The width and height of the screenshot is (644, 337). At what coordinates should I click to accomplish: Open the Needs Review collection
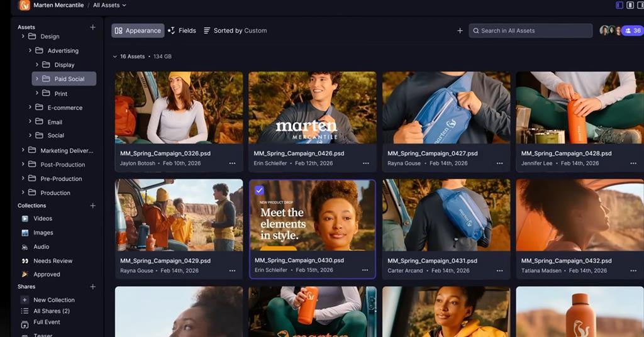pyautogui.click(x=53, y=261)
